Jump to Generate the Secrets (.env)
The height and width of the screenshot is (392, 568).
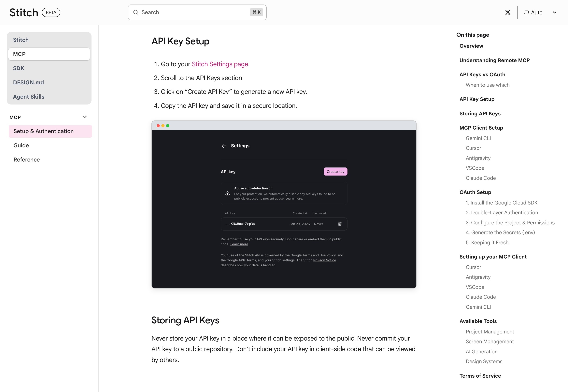click(500, 233)
